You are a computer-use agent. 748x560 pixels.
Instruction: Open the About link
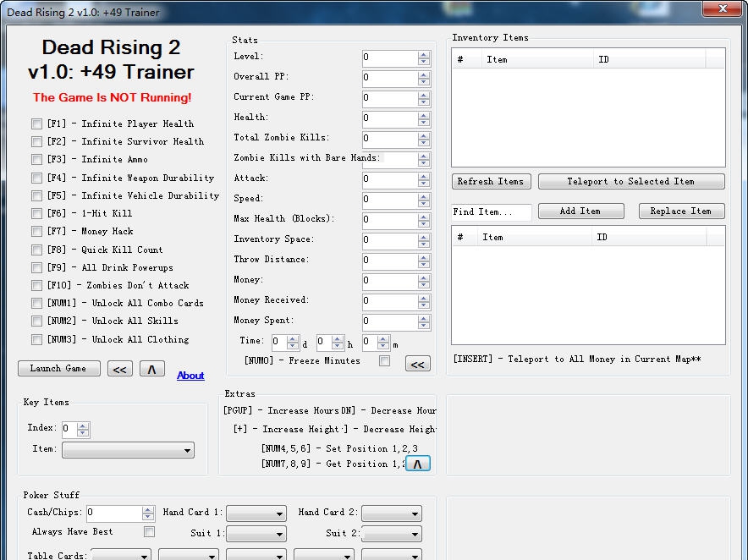[x=190, y=376]
